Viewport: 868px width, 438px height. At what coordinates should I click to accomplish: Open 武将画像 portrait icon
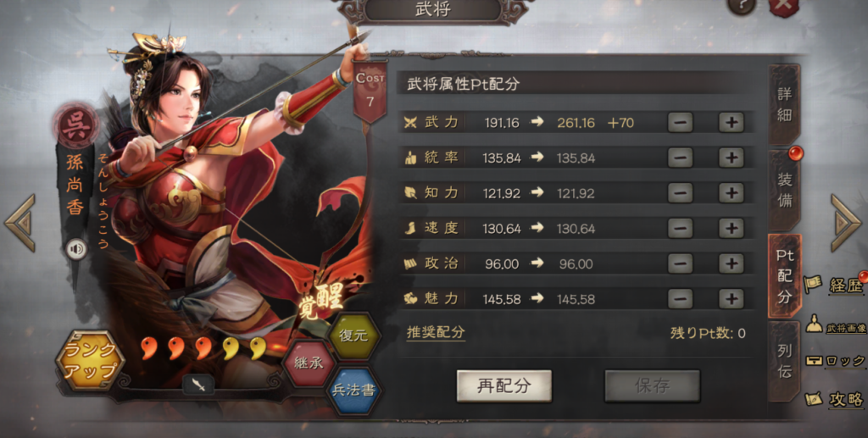836,325
